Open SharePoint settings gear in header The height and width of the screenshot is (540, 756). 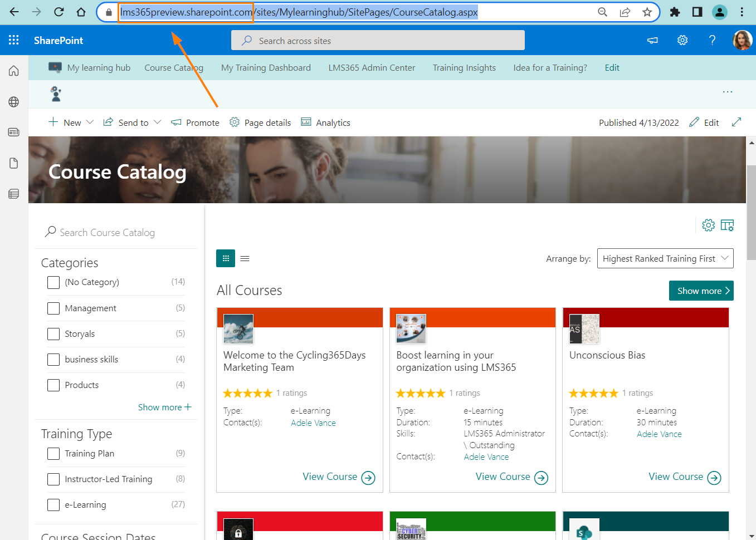tap(682, 40)
